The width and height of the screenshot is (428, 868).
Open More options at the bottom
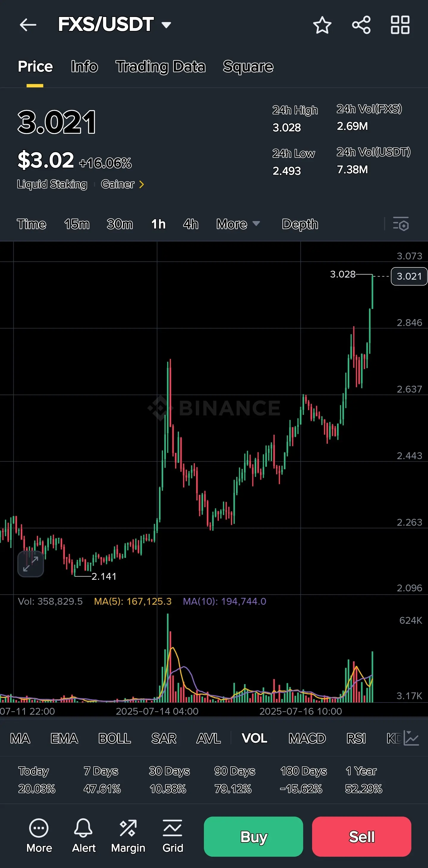[x=39, y=836]
